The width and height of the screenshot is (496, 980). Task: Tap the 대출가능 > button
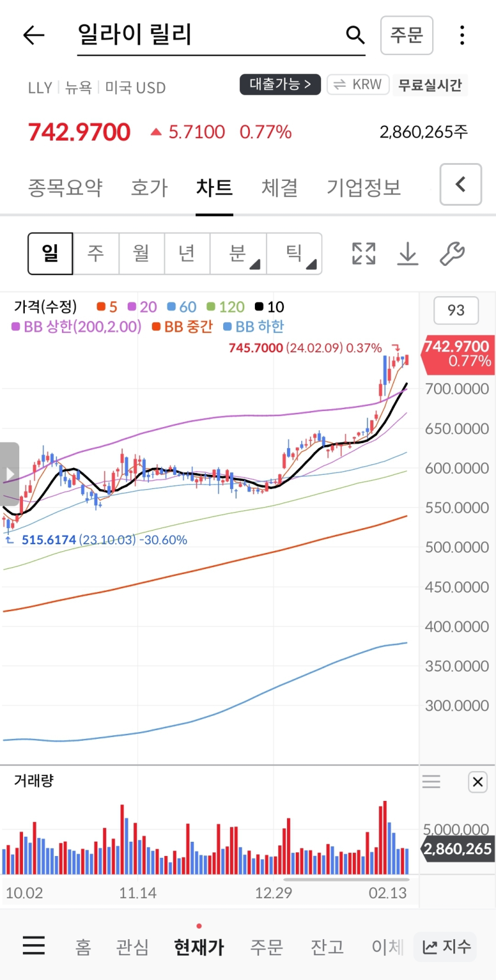point(280,84)
